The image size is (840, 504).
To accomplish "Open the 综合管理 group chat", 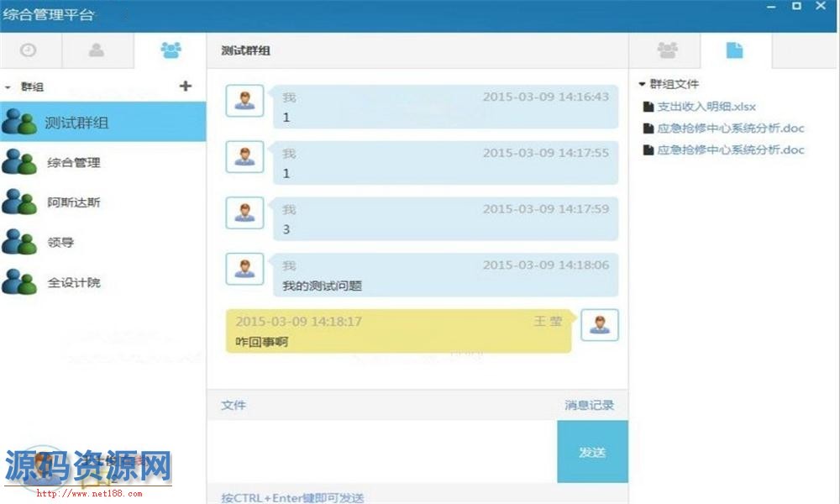I will click(74, 162).
